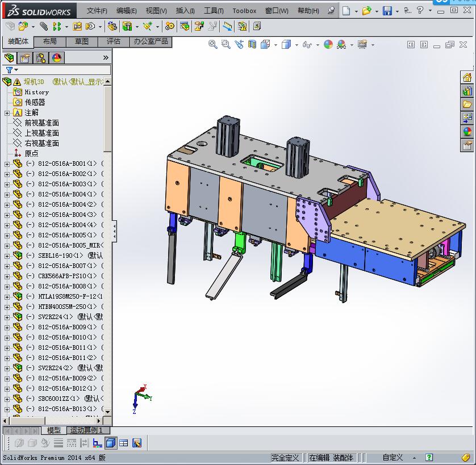The height and width of the screenshot is (465, 476).
Task: Toggle the table layout icon in bottom toolbar
Action: click(124, 443)
